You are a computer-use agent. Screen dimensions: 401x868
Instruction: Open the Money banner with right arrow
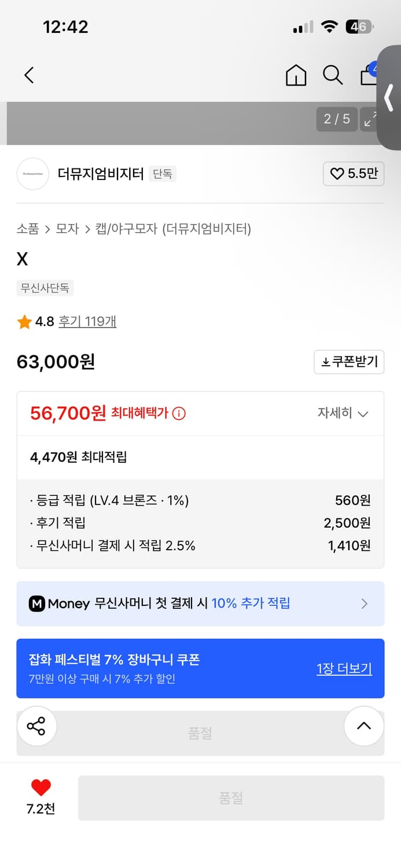point(365,604)
